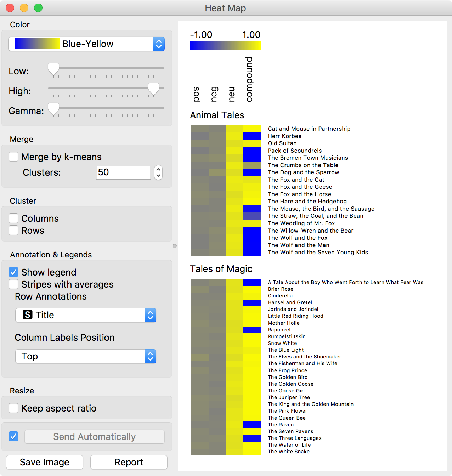Screen dimensions: 452x476
Task: Click the High slider handle
Action: pyautogui.click(x=154, y=89)
